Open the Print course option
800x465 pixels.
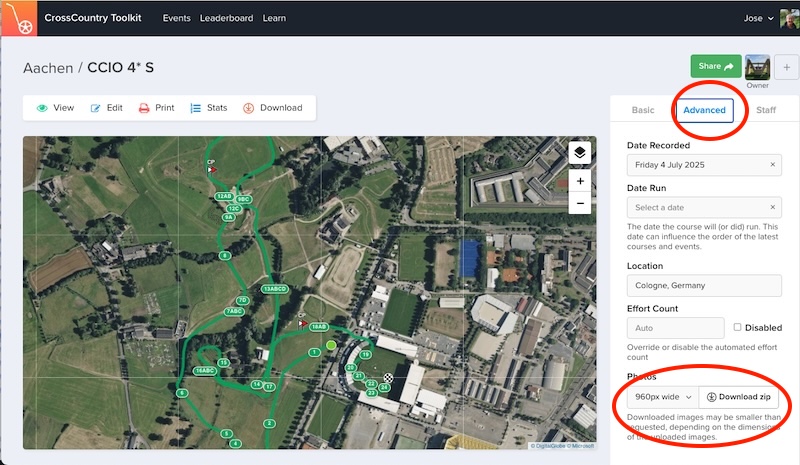[156, 108]
